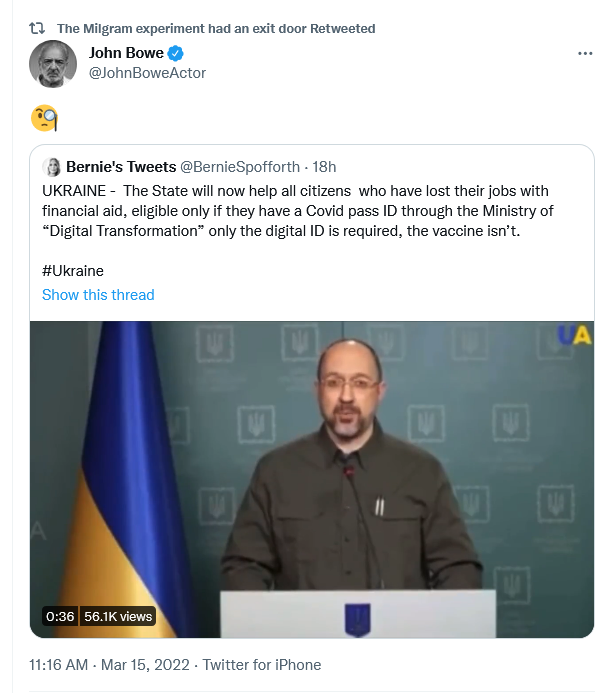Open Bernie's Tweets small avatar
This screenshot has width=597, height=693.
click(x=52, y=167)
